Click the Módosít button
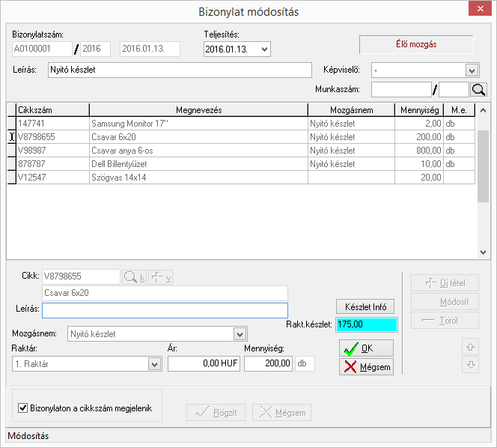The width and height of the screenshot is (497, 448). [445, 302]
